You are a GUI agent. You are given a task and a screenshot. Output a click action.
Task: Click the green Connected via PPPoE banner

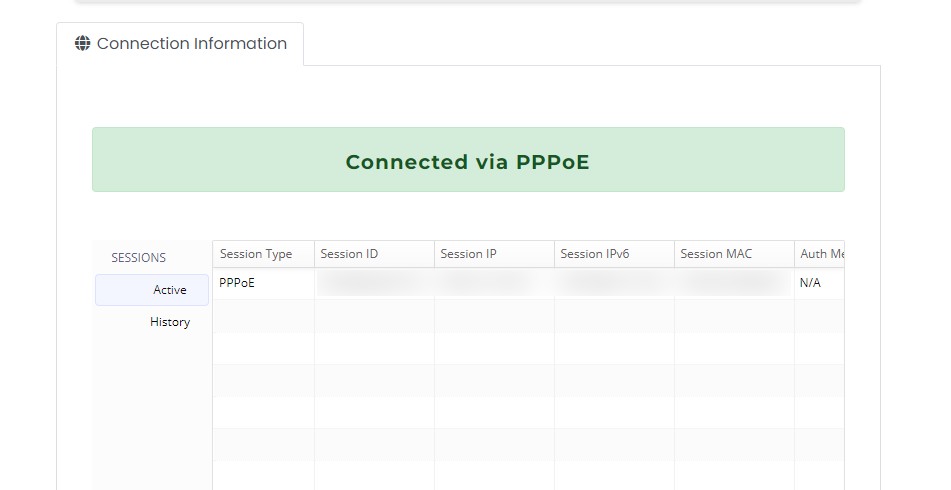coord(468,160)
